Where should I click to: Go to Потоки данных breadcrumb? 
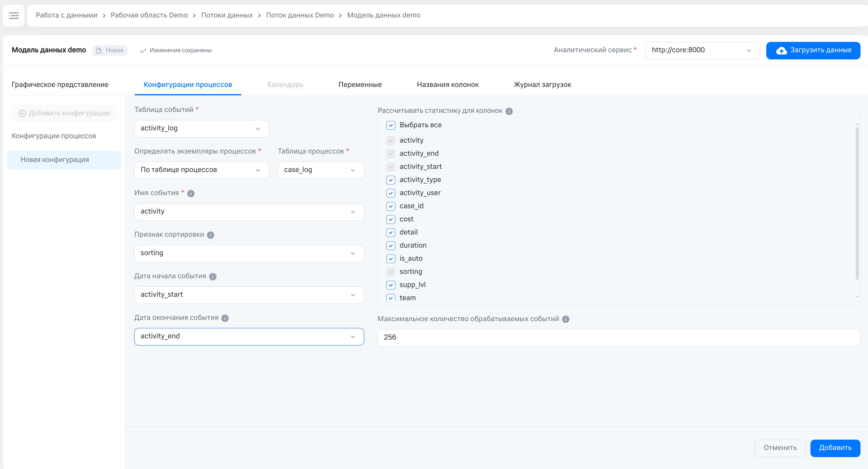[x=227, y=15]
